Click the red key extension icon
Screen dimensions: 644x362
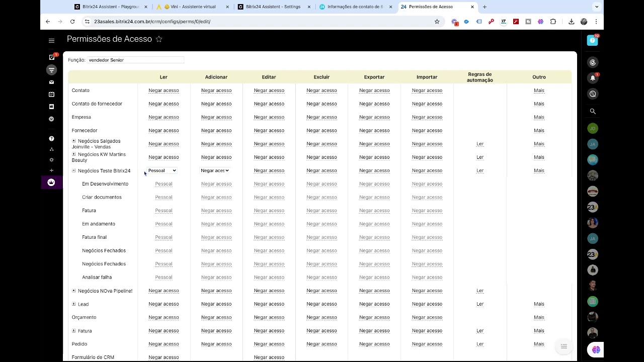491,22
